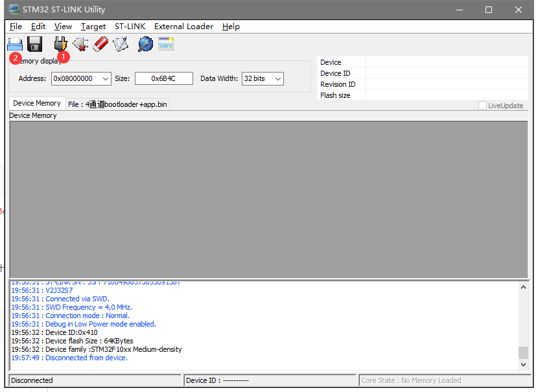The image size is (538, 392).
Task: Open the Target menu
Action: click(93, 27)
